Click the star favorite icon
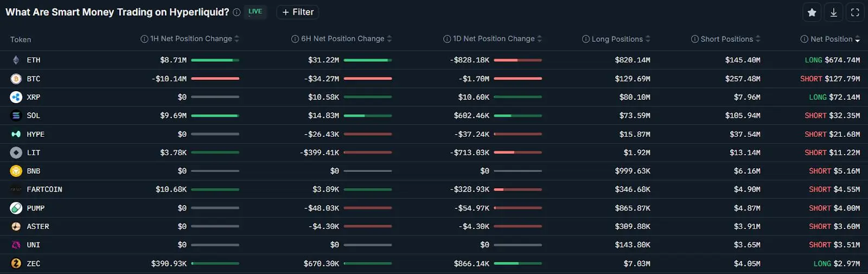868x274 pixels. click(812, 12)
